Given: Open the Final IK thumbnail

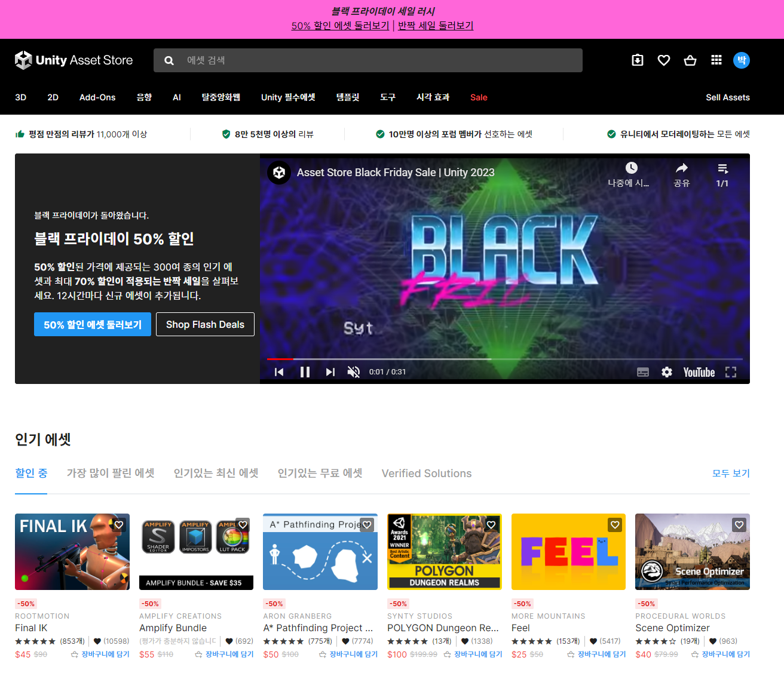Looking at the screenshot, I should pos(72,552).
